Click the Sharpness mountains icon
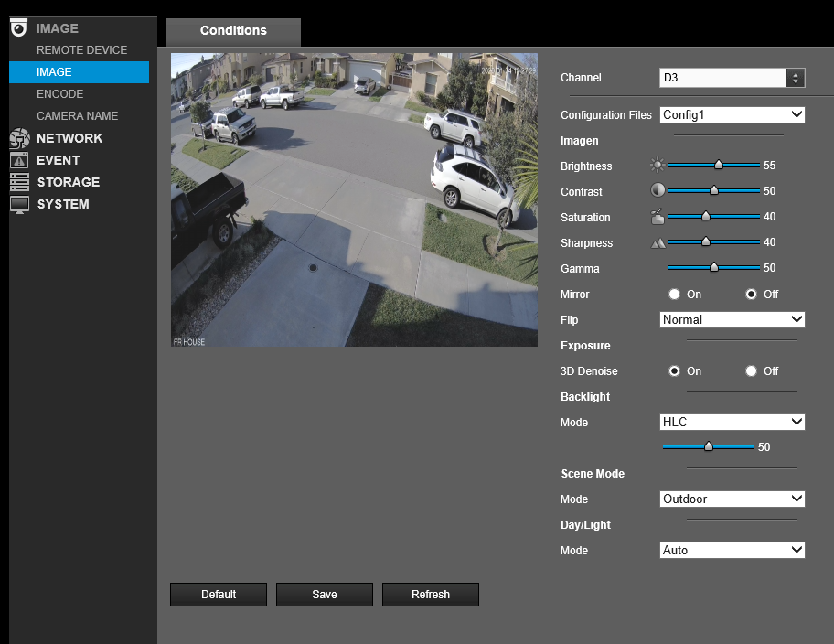The width and height of the screenshot is (834, 644). (x=658, y=243)
